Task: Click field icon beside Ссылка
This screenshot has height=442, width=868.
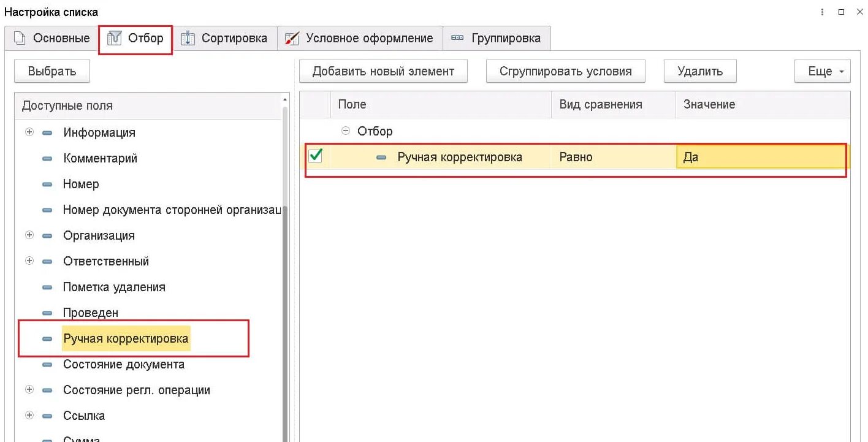Action: click(47, 416)
